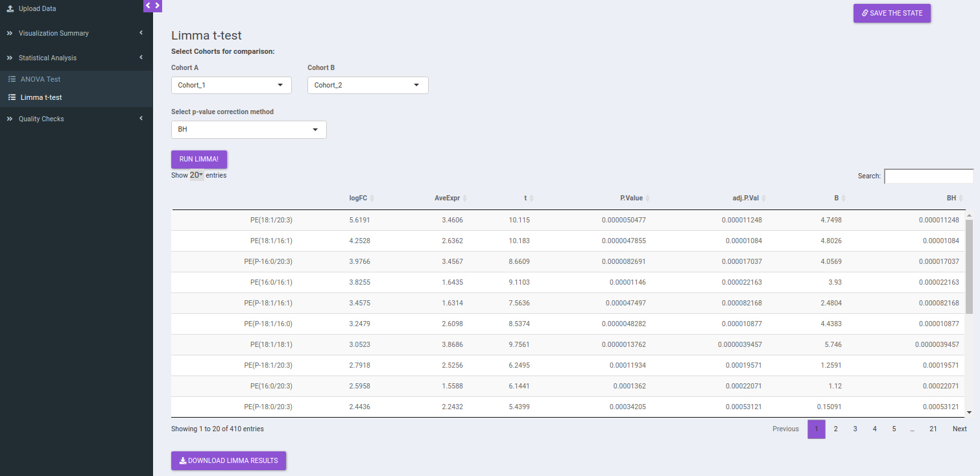Open the p-value correction method dropdown
The image size is (980, 476).
[x=249, y=130]
